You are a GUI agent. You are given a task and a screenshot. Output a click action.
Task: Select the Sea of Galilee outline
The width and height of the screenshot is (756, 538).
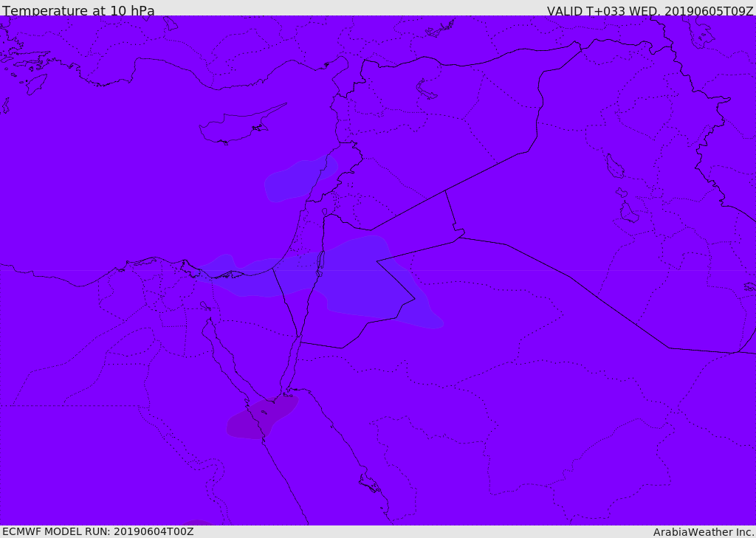point(324,212)
